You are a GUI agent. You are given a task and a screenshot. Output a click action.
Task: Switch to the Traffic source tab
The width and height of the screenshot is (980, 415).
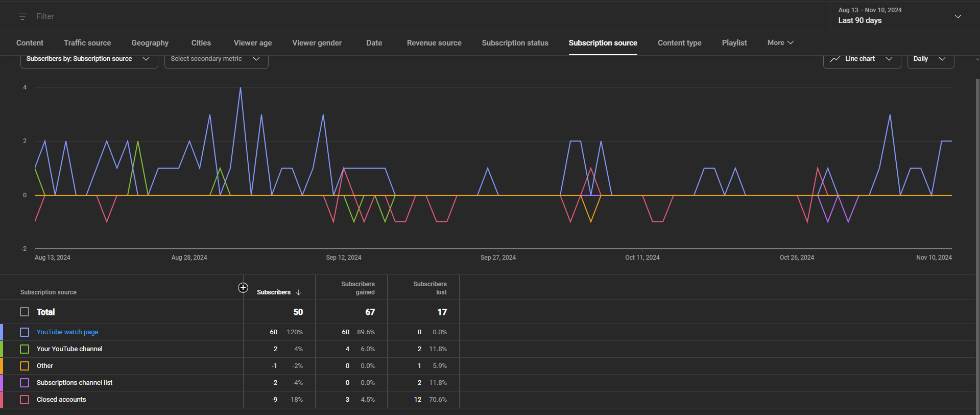click(87, 43)
